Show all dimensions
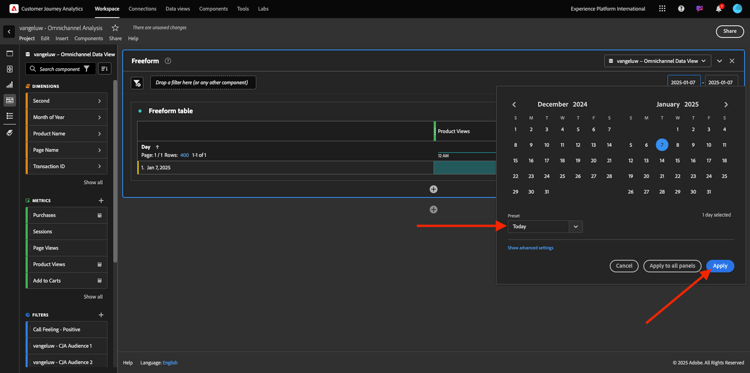 [93, 183]
